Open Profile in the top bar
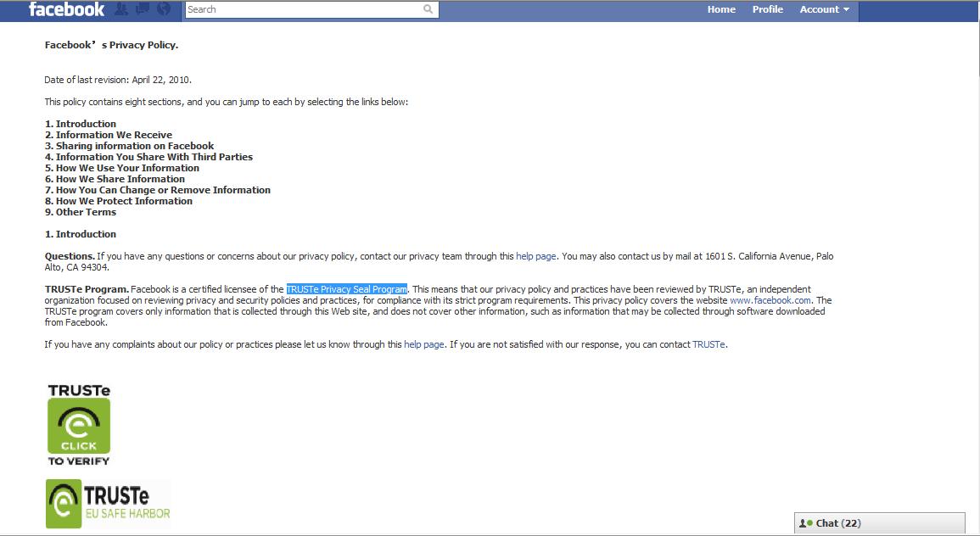Image resolution: width=980 pixels, height=536 pixels. point(768,9)
